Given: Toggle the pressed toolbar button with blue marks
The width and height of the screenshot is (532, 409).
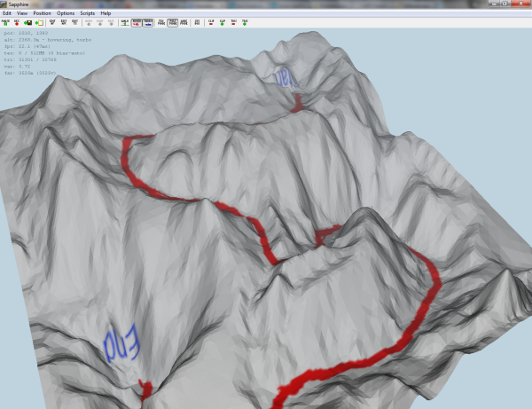Looking at the screenshot, I should [148, 22].
